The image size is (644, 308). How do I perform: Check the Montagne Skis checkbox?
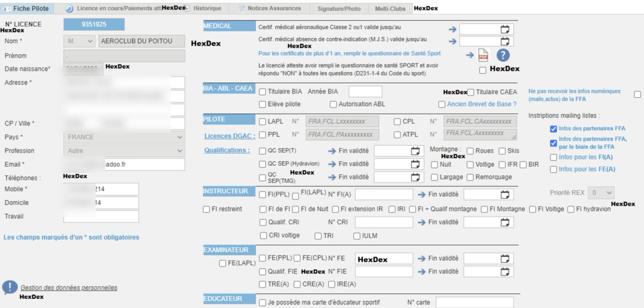pos(502,151)
